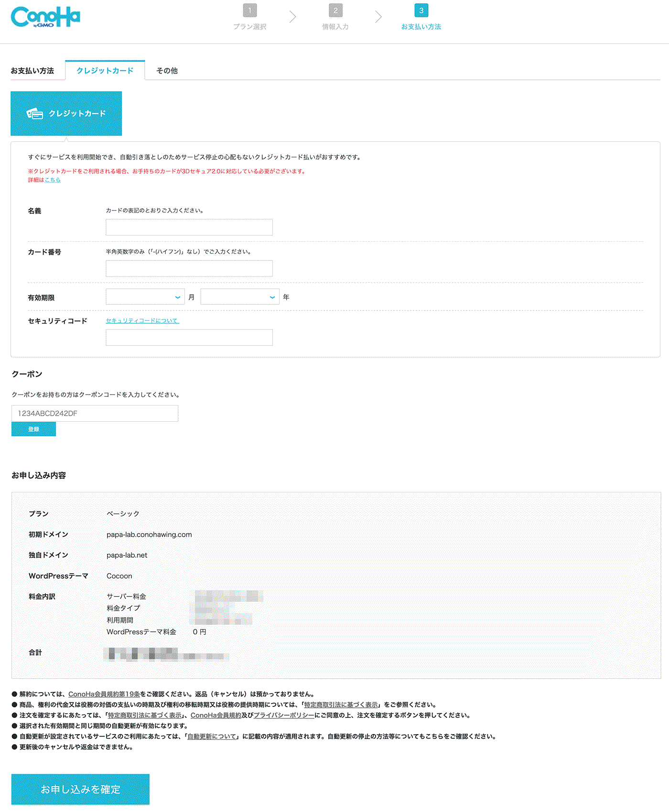Open the 3D Secure 詳細はこちら link

[53, 180]
